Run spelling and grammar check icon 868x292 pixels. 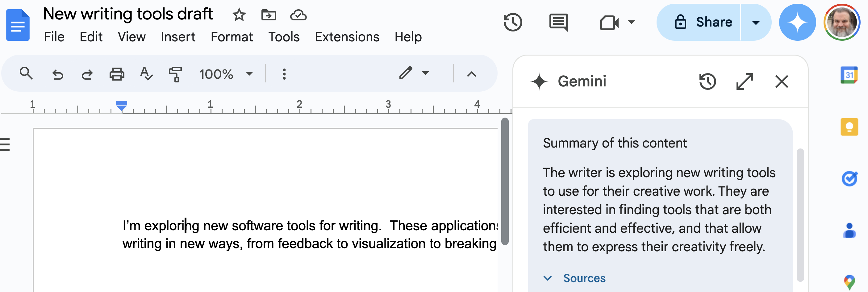[x=146, y=74]
